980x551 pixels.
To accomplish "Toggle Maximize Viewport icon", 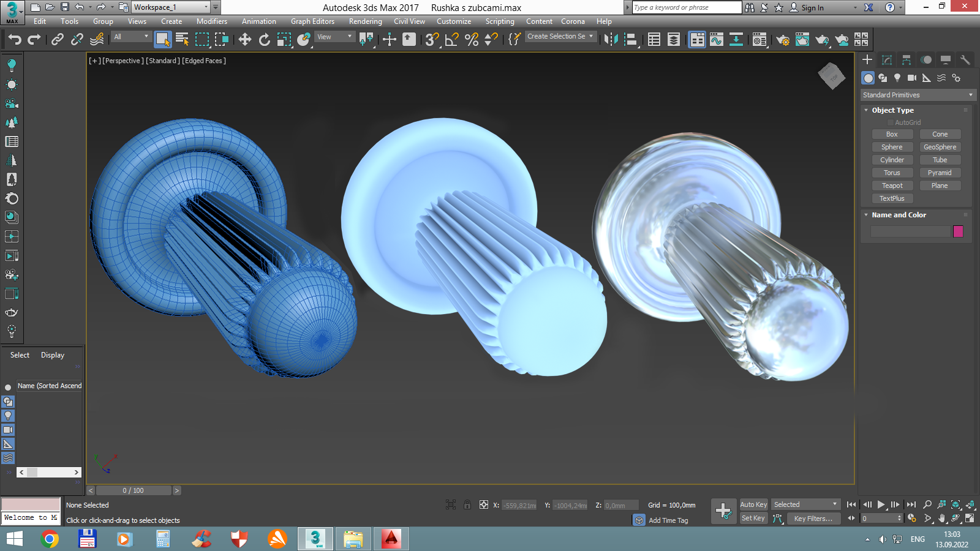I will click(x=970, y=518).
